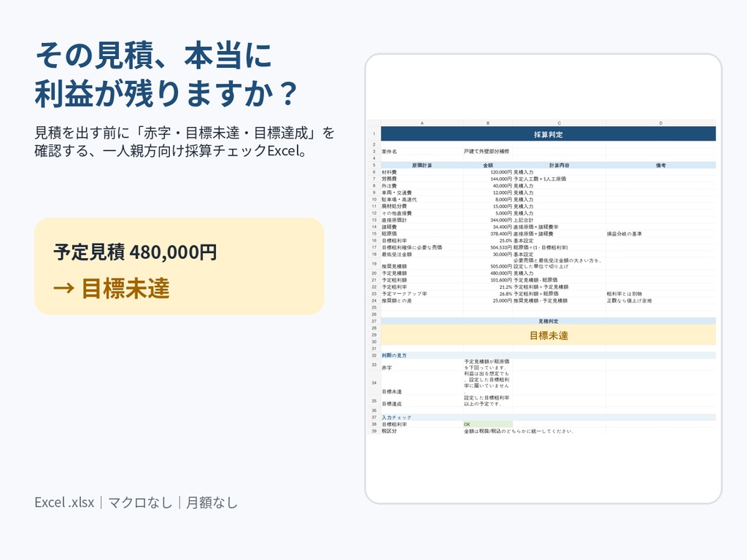Click the 原価計算 column heading
This screenshot has height=560, width=747.
tap(422, 166)
